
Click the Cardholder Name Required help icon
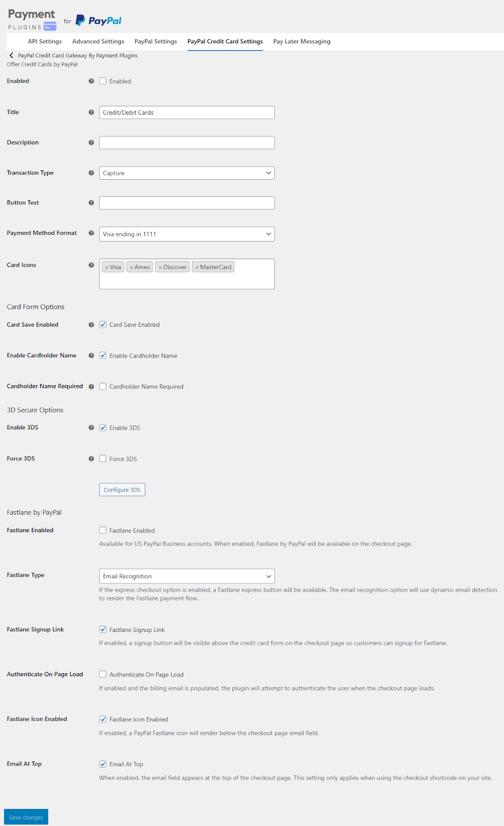pos(91,386)
